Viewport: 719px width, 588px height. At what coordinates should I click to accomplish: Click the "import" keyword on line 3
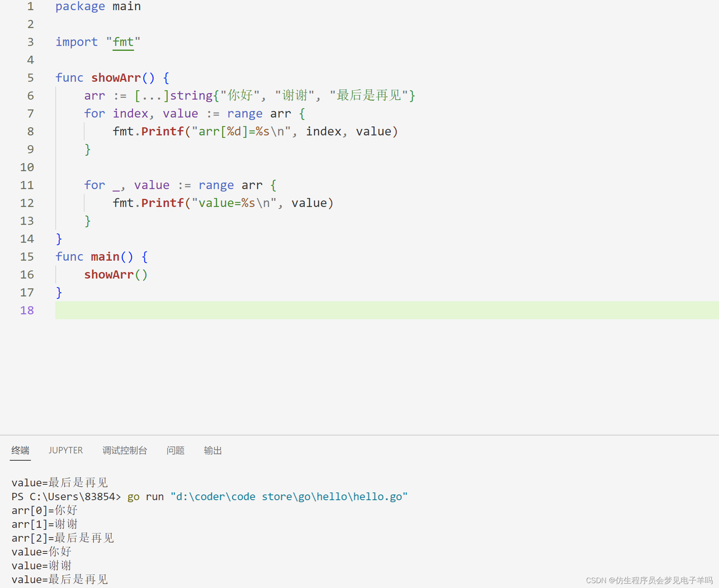76,42
